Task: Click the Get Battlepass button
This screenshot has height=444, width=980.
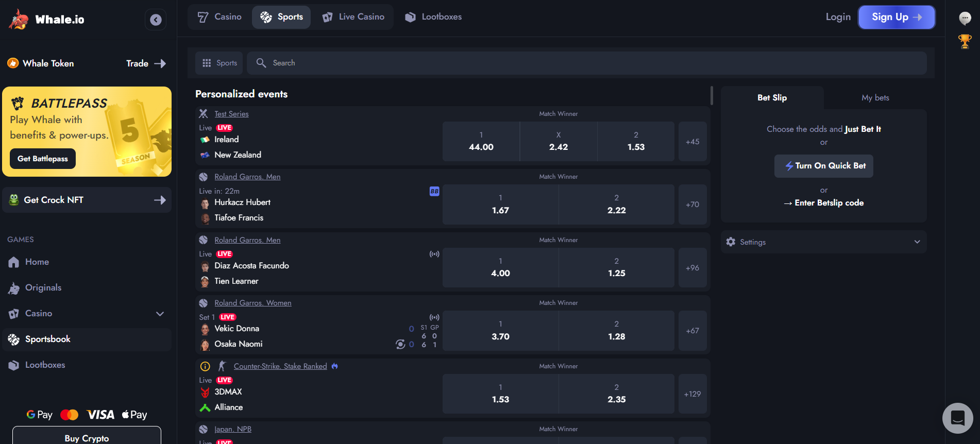Action: pos(43,159)
